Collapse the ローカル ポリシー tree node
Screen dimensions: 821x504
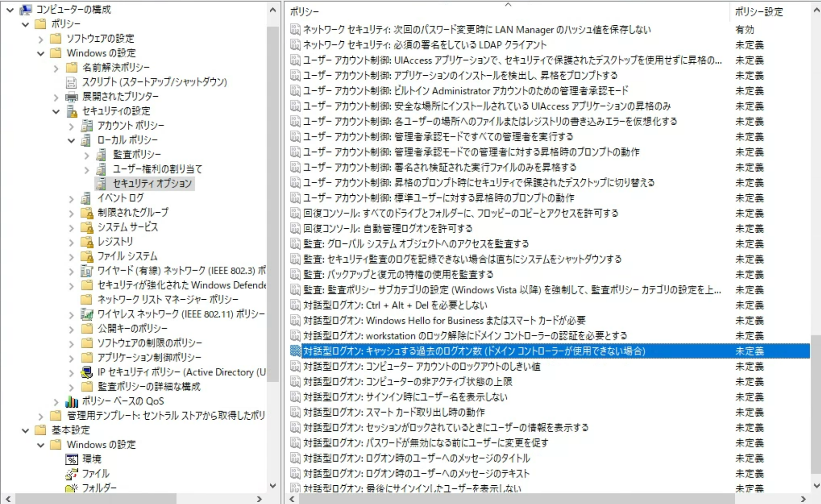70,140
